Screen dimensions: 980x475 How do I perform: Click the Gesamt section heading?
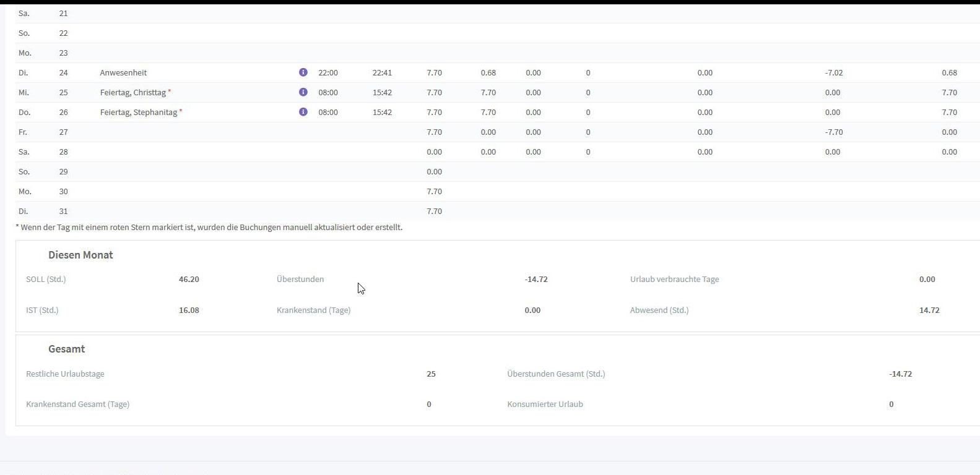click(66, 349)
